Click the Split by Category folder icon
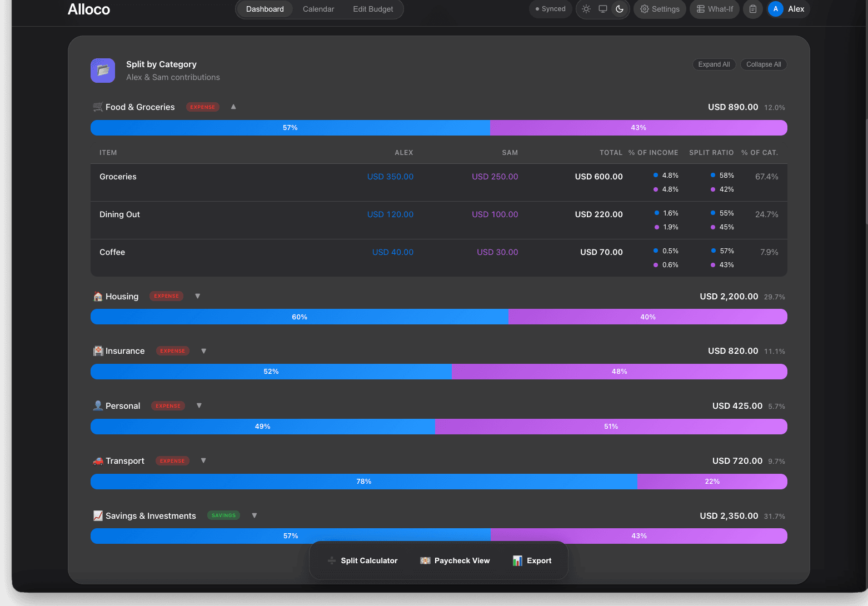The image size is (868, 606). (103, 71)
